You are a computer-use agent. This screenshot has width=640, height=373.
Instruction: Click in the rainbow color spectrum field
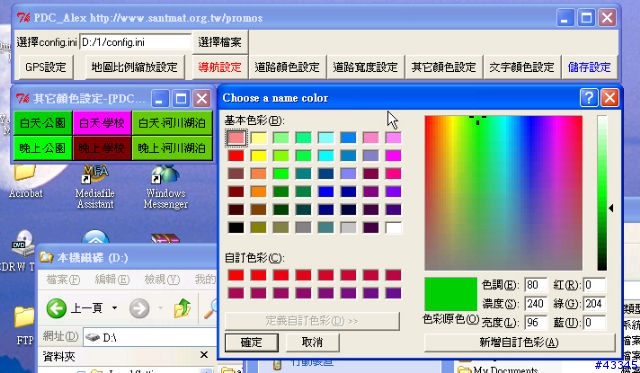[x=503, y=193]
